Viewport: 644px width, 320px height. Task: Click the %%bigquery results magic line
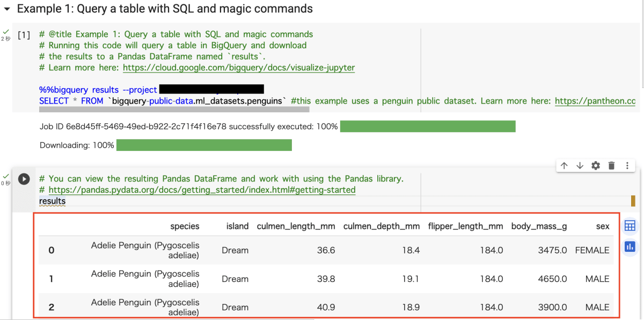coord(151,90)
